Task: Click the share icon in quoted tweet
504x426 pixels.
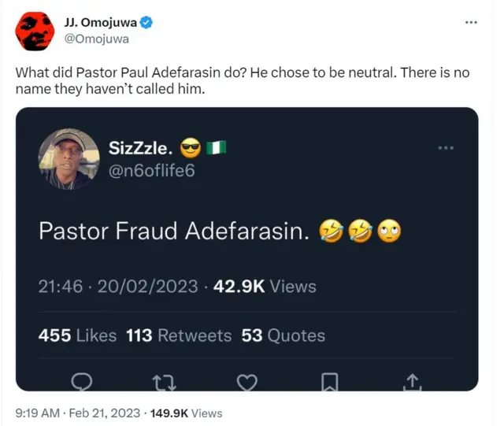Action: pyautogui.click(x=412, y=382)
